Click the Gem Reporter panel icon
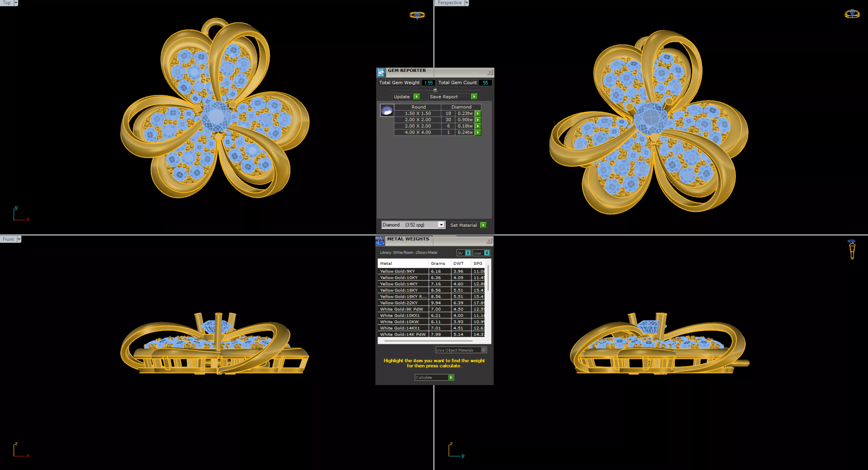 (381, 72)
